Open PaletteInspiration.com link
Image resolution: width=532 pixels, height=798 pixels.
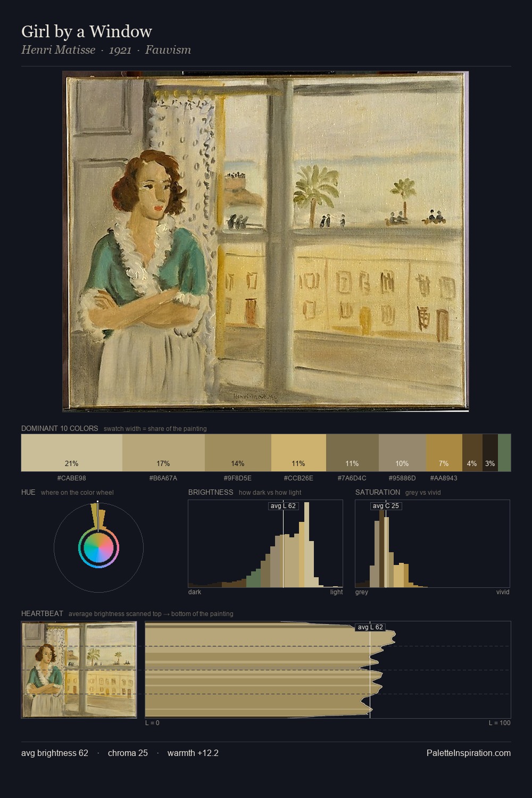pos(469,753)
